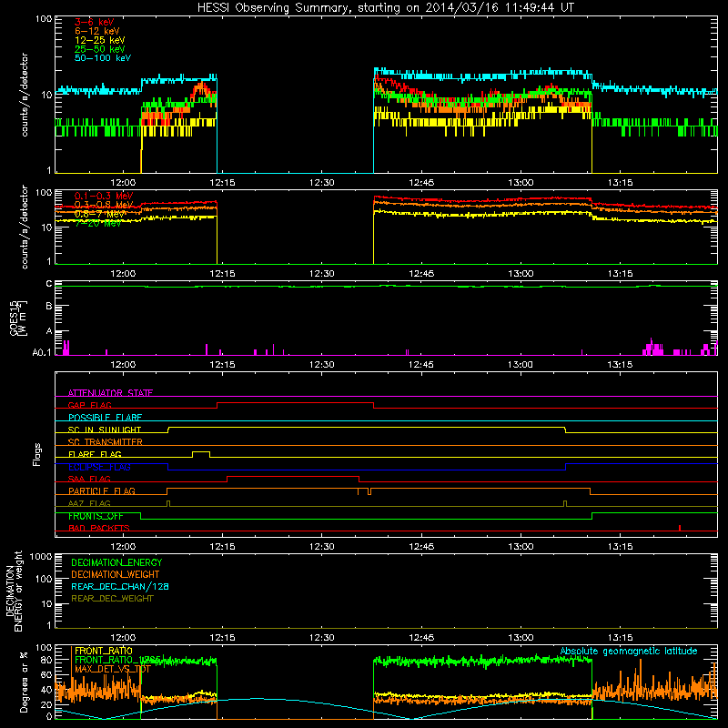Pick the 'A0.1' tick label on GOES axis
728x728 pixels.
42,353
